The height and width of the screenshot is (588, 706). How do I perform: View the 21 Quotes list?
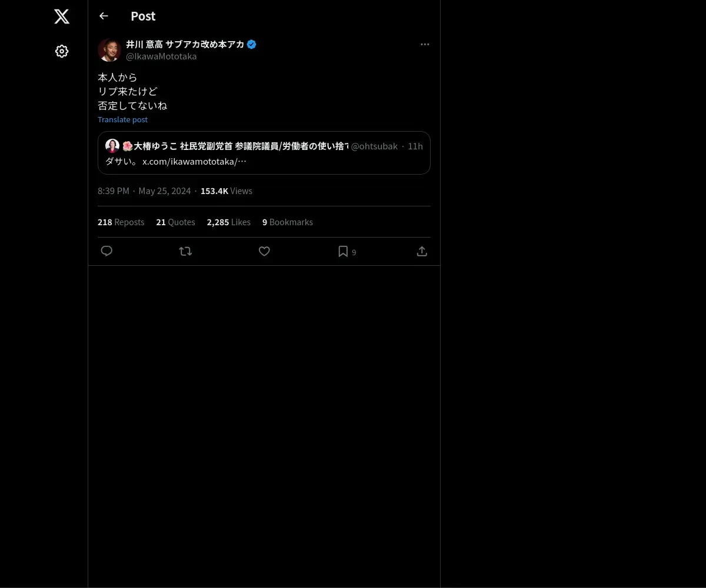pos(175,222)
